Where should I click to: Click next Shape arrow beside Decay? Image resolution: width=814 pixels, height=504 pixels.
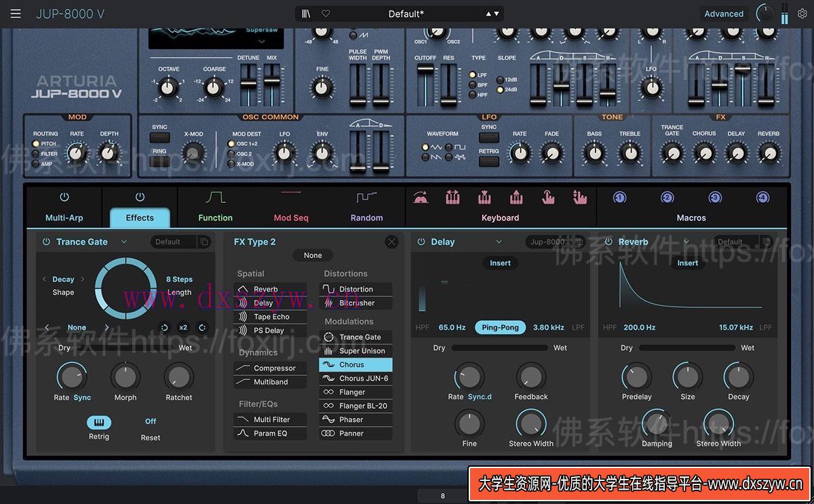coord(83,279)
